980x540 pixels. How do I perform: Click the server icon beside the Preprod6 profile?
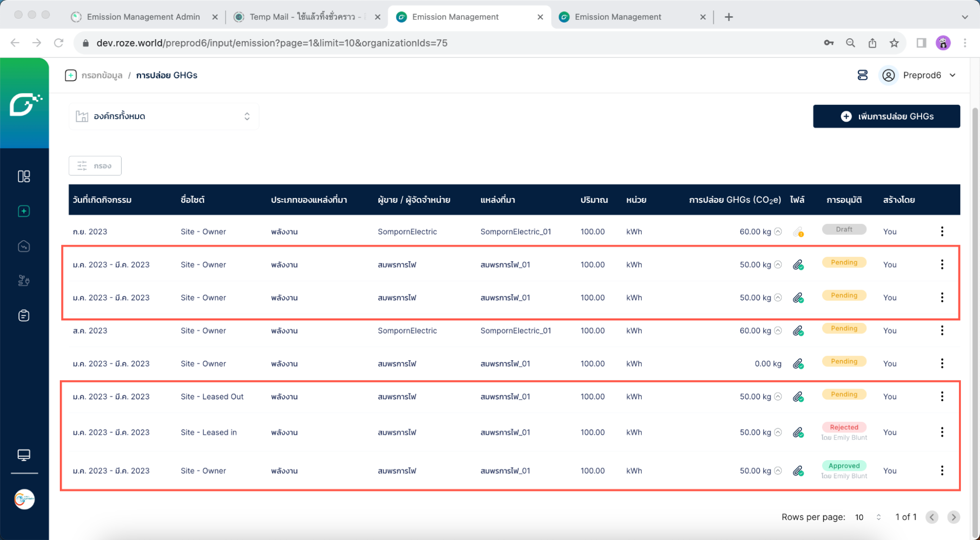click(x=862, y=75)
